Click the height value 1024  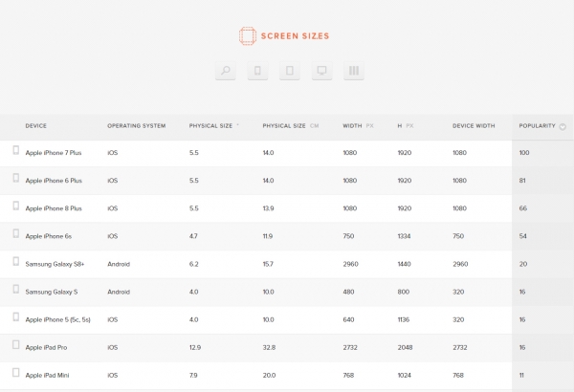pos(405,376)
